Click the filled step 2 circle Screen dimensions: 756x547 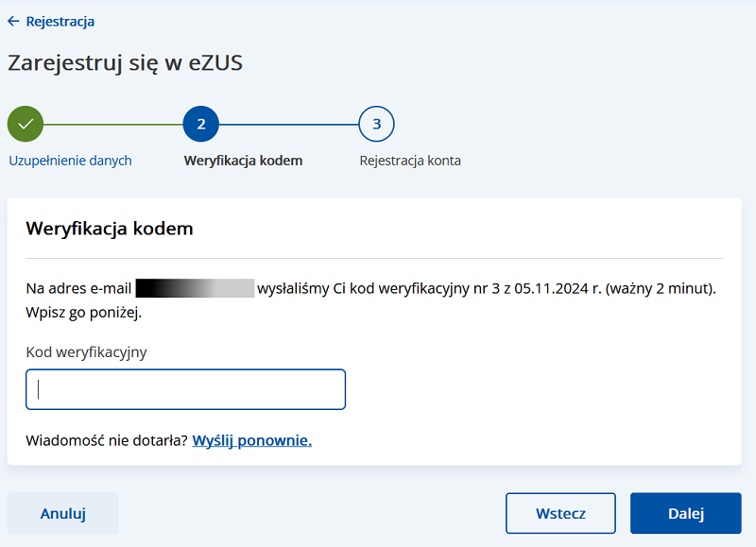[x=201, y=124]
